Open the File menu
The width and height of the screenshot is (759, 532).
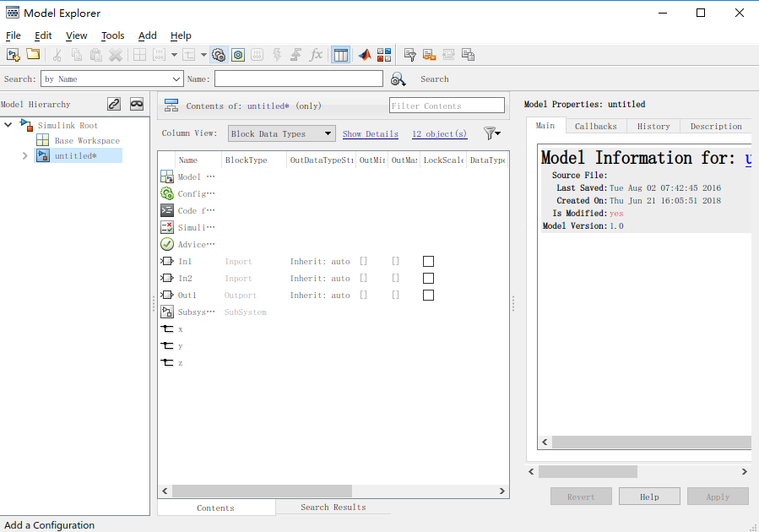pyautogui.click(x=13, y=35)
